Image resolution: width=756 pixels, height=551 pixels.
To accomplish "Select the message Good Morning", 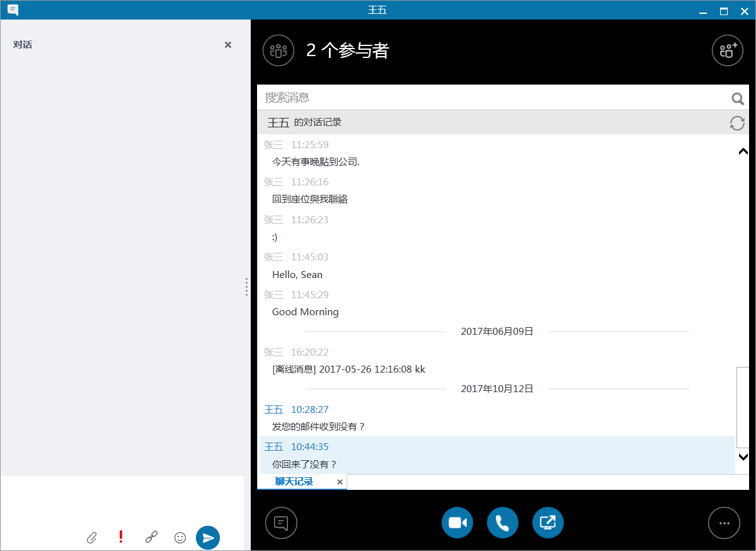I will pos(306,312).
